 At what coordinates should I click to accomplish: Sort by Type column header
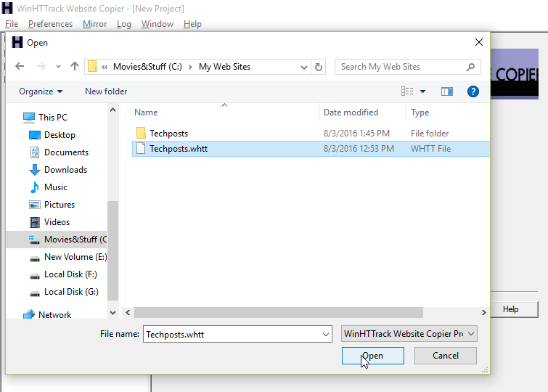[x=420, y=113]
